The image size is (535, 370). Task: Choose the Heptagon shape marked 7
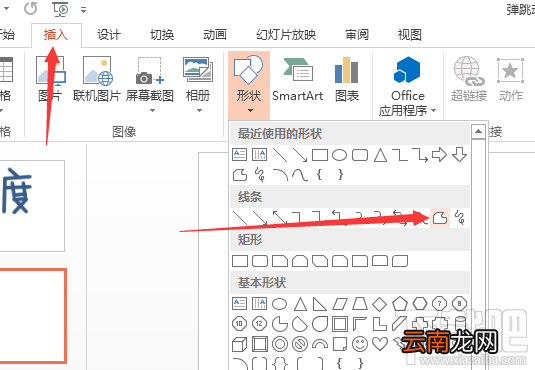pyautogui.click(x=439, y=303)
